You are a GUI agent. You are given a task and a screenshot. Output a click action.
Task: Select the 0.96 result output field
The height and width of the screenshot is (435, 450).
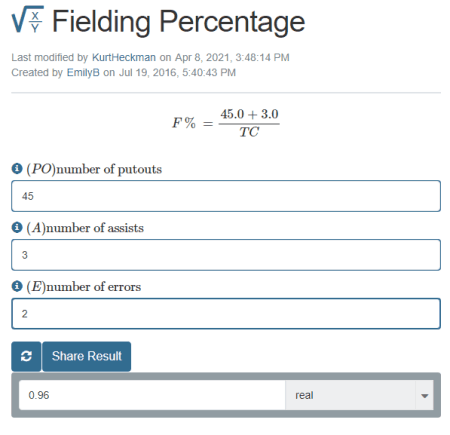[x=152, y=395]
